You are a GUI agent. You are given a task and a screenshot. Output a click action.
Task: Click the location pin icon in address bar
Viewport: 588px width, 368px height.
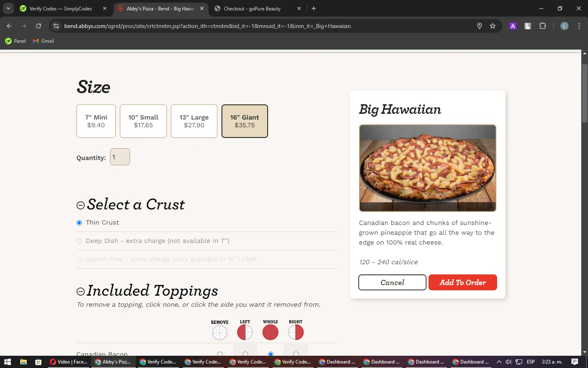coord(479,26)
